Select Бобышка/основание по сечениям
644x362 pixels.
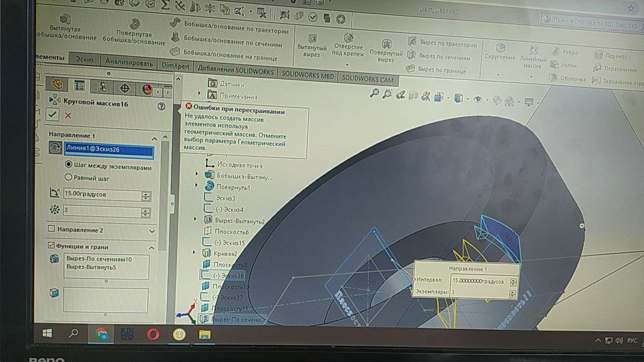(x=226, y=40)
